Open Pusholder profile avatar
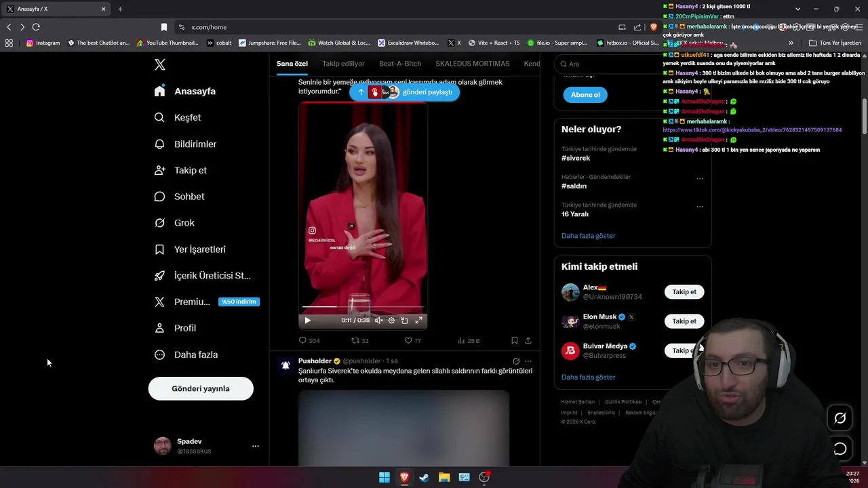The image size is (868, 488). 285,365
